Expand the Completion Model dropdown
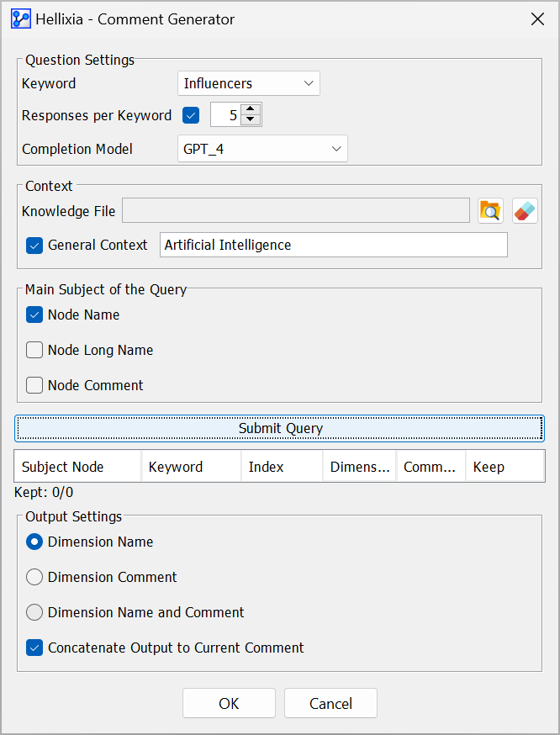This screenshot has height=735, width=560. (x=262, y=149)
